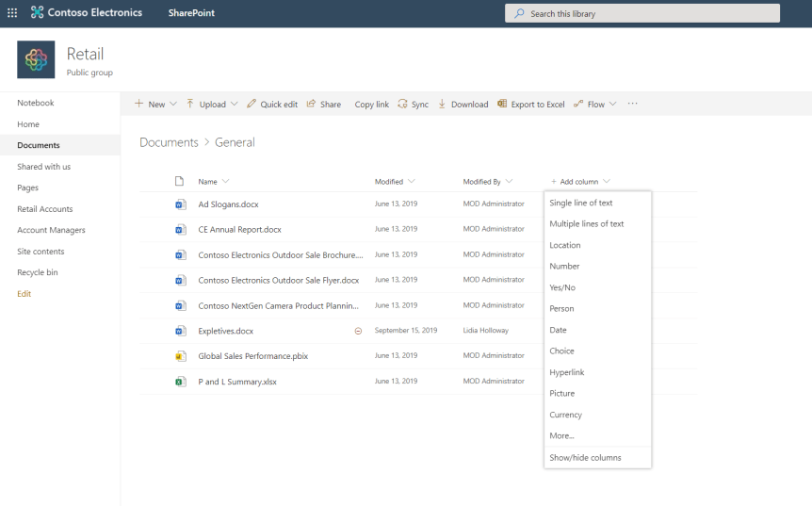This screenshot has height=506, width=812.
Task: Click the Excel icon for P and L Summary
Action: click(x=180, y=382)
